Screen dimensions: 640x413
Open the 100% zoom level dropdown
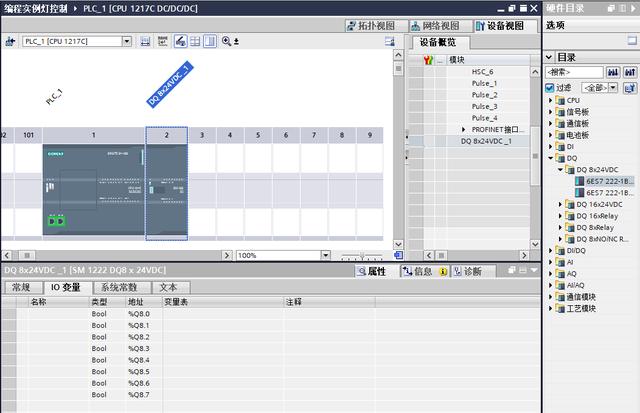coord(325,255)
